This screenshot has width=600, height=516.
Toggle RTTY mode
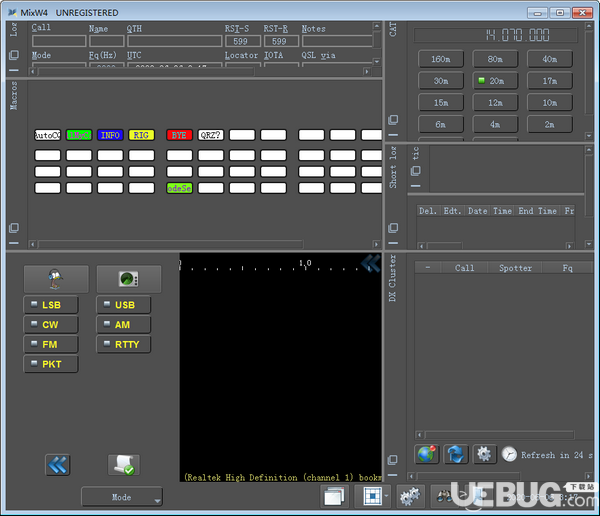124,344
